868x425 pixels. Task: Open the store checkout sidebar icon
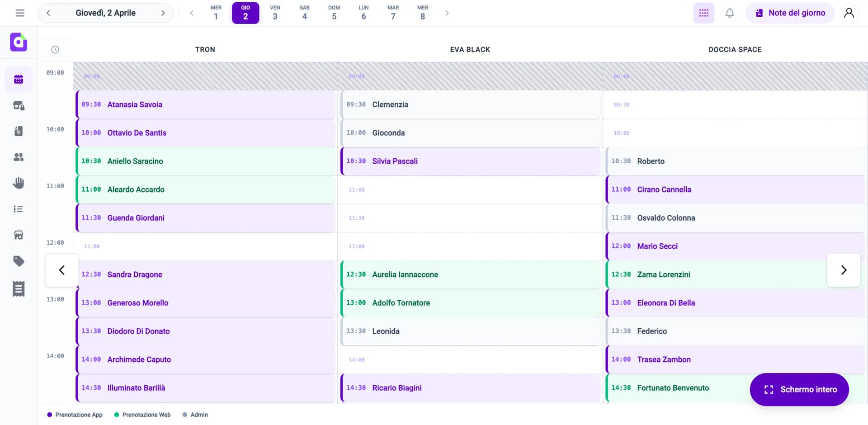point(19,105)
